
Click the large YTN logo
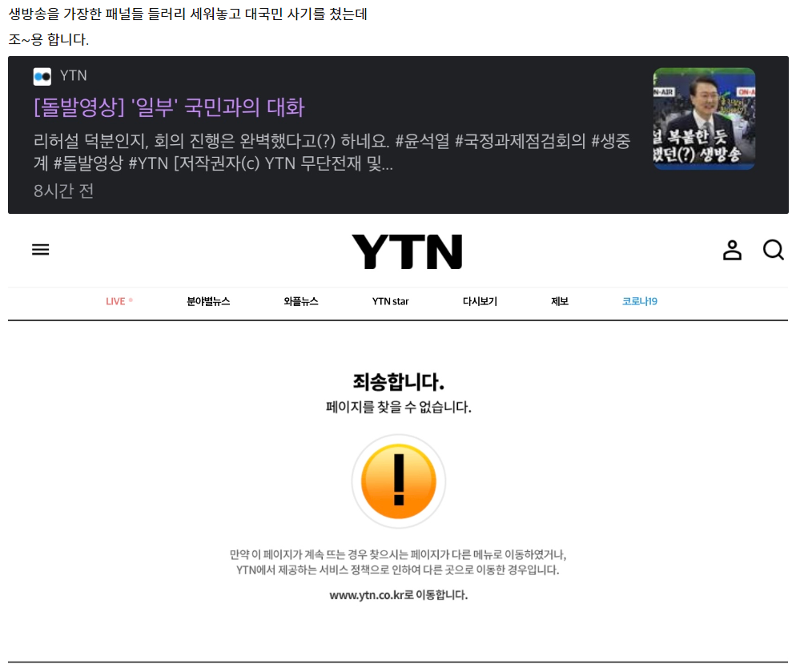point(407,251)
